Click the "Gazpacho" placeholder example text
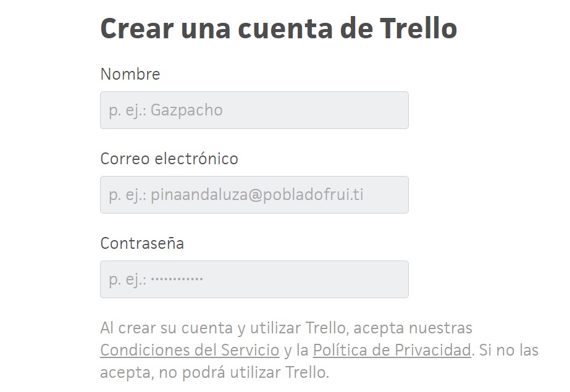Viewport: 570px width, 392px height. [187, 111]
